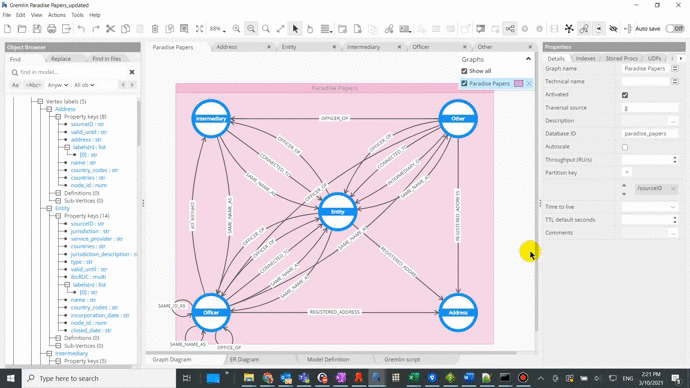The image size is (690, 388).
Task: Click the Database ID field
Action: (650, 133)
